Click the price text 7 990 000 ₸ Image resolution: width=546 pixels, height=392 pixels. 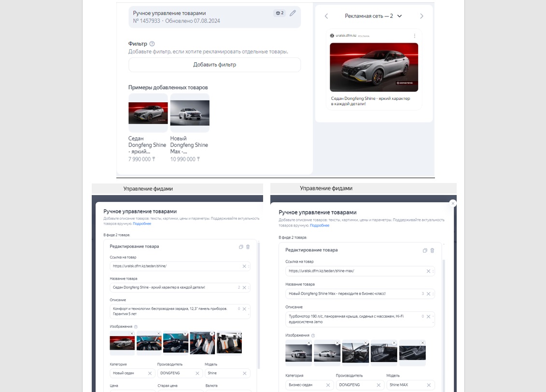142,159
